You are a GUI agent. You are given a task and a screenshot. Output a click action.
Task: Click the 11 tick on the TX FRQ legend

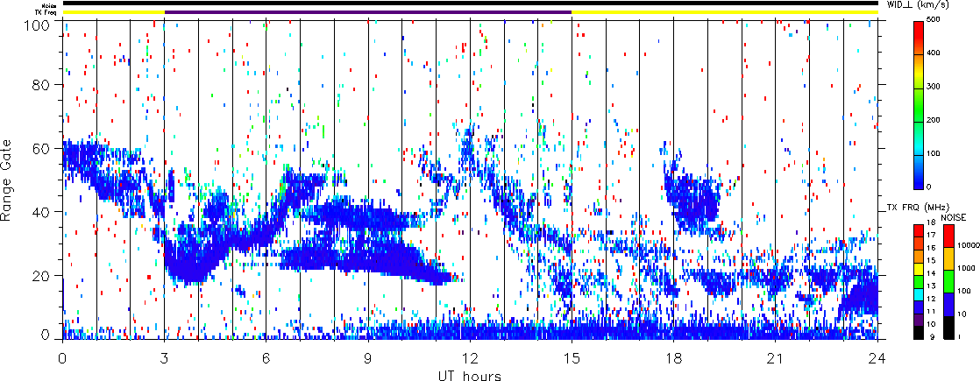click(933, 311)
